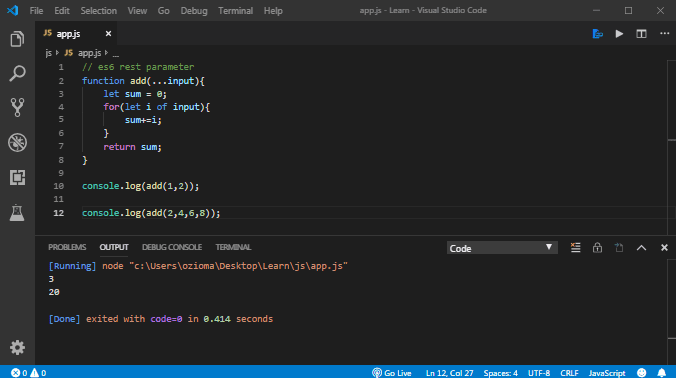
Task: Open the output log file icon
Action: 619,247
